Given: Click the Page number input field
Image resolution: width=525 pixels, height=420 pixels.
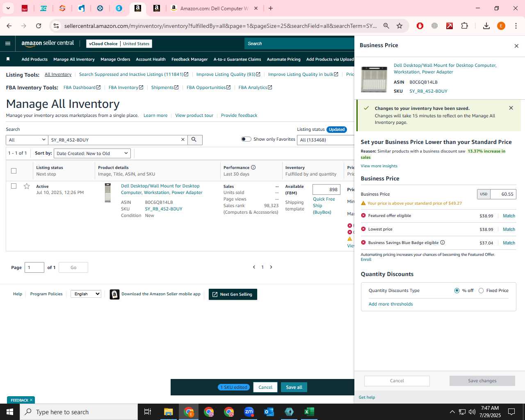Looking at the screenshot, I should tap(34, 267).
